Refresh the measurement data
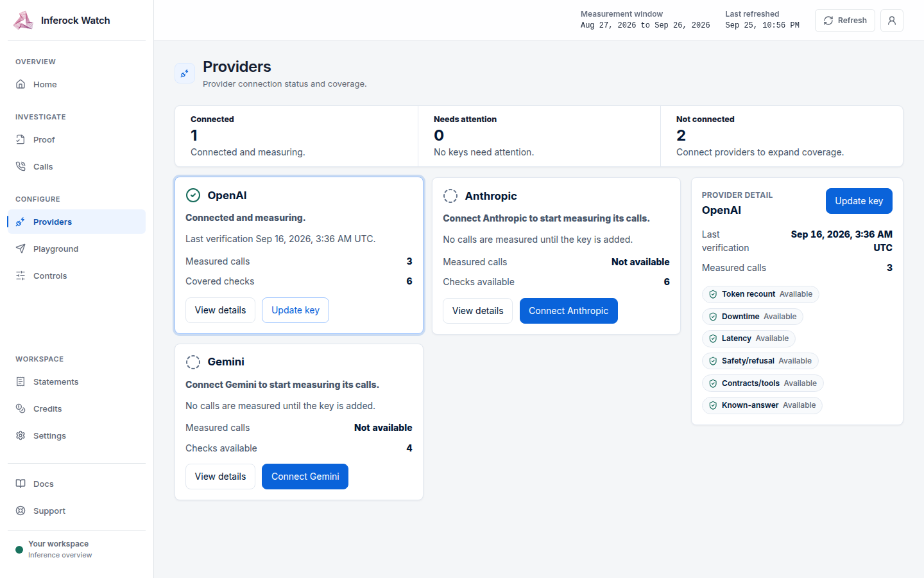 [x=845, y=21]
